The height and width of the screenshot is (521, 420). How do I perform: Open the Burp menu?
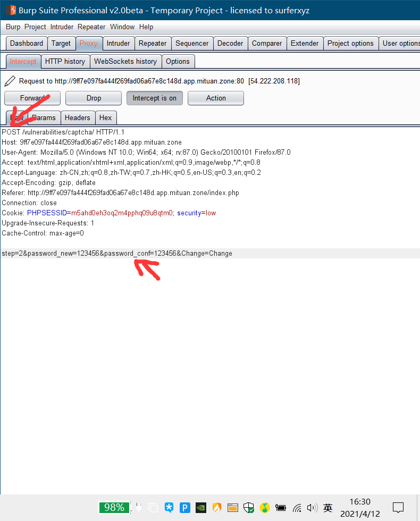click(x=13, y=27)
